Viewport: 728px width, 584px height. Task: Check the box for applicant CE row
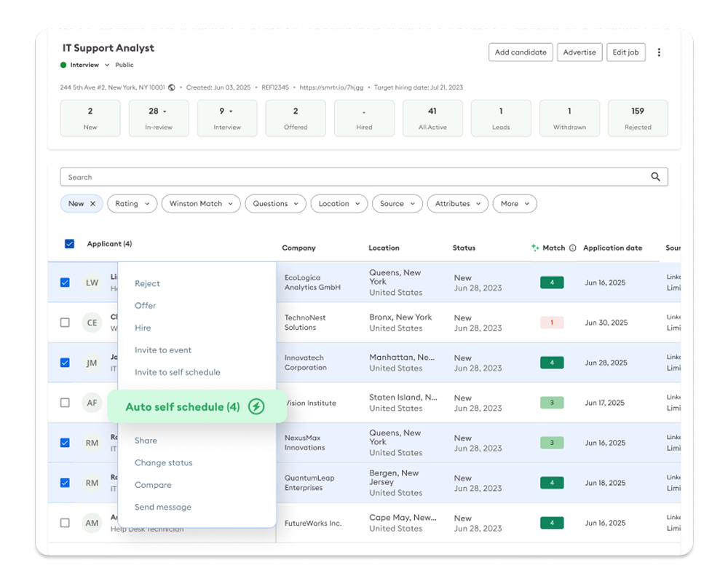[x=65, y=323]
